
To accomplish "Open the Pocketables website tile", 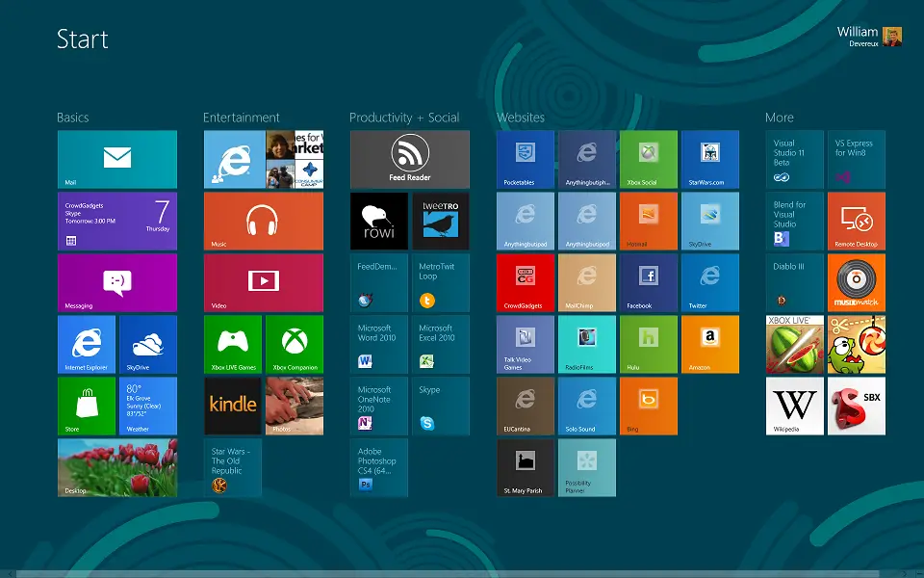I will [x=526, y=159].
